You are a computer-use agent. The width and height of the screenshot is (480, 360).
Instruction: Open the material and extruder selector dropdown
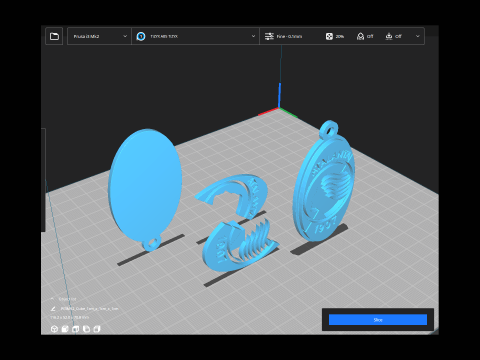pos(195,36)
